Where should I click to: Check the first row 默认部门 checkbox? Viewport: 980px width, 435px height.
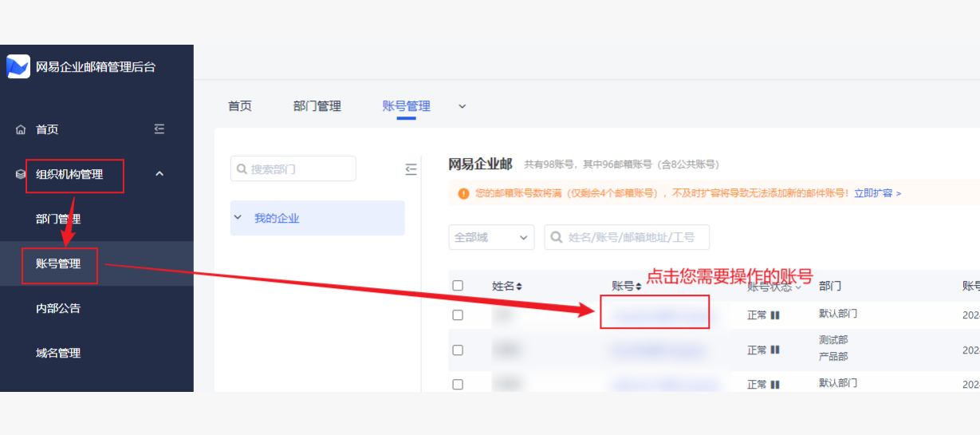[458, 314]
